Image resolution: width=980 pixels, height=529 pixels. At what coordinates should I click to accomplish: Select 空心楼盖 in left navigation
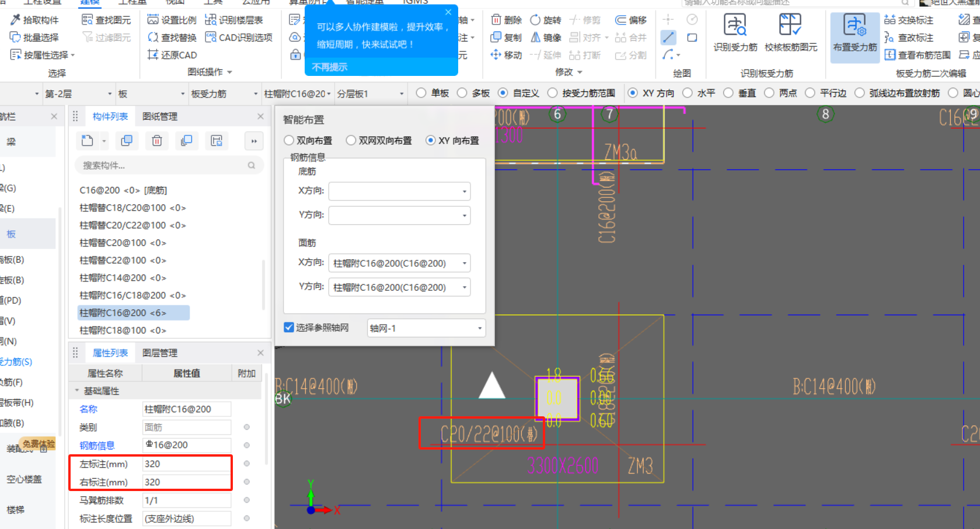pyautogui.click(x=24, y=479)
